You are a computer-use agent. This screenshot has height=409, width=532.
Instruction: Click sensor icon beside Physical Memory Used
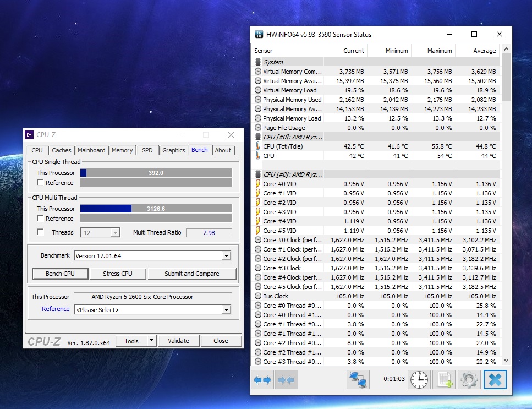tap(258, 100)
